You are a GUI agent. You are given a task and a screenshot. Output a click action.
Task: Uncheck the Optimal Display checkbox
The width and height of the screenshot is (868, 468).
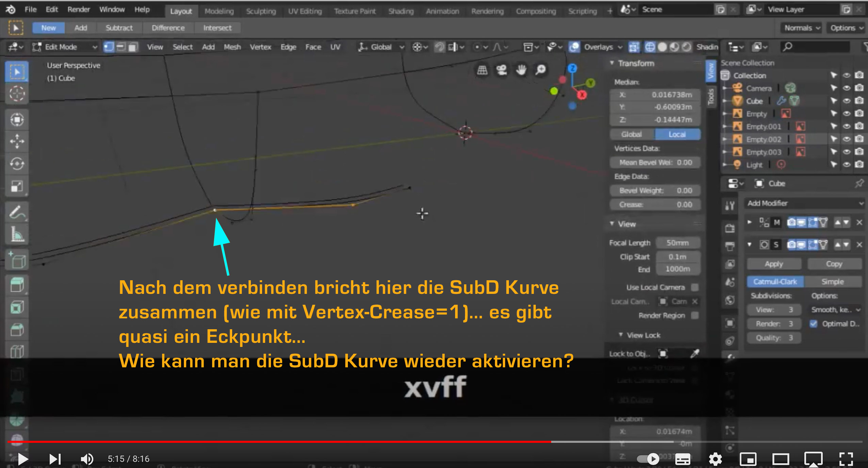(814, 324)
